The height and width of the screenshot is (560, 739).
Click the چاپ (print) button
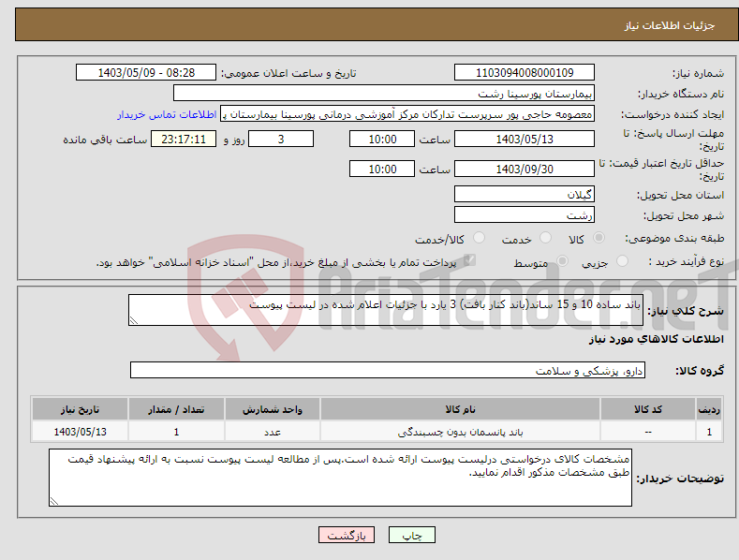coord(411,535)
